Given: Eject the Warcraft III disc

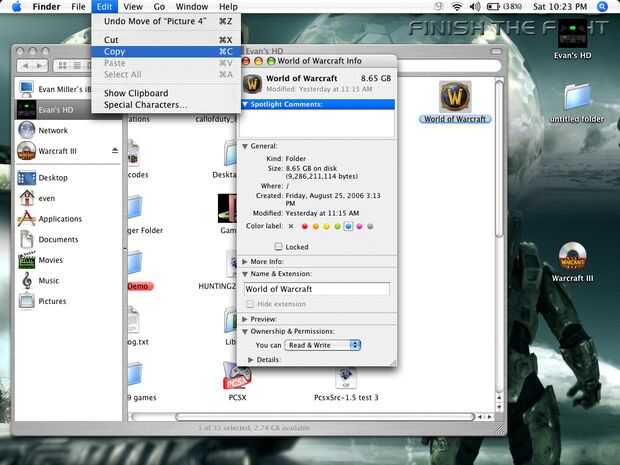Looking at the screenshot, I should pos(115,151).
